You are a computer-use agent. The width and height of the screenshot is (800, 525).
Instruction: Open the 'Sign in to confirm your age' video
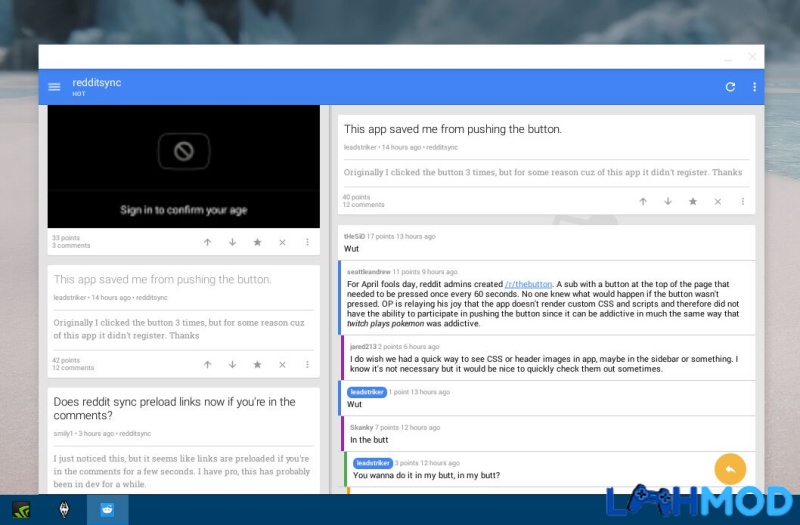pyautogui.click(x=184, y=166)
